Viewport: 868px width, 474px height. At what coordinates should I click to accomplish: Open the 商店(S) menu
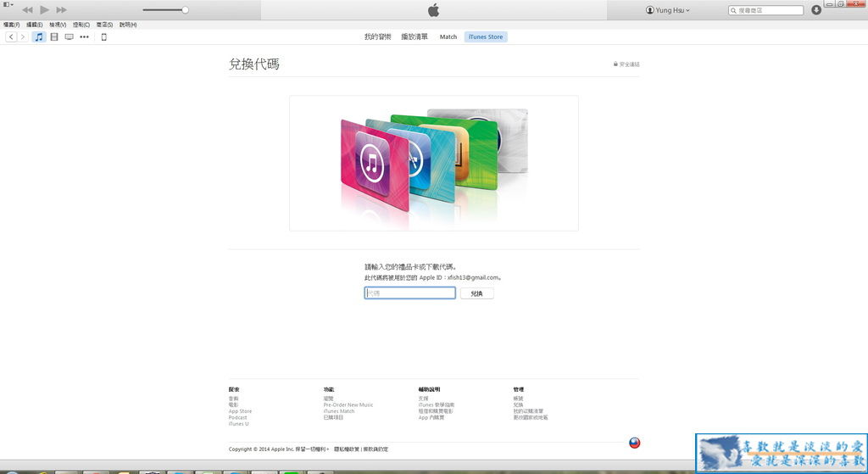tap(104, 25)
